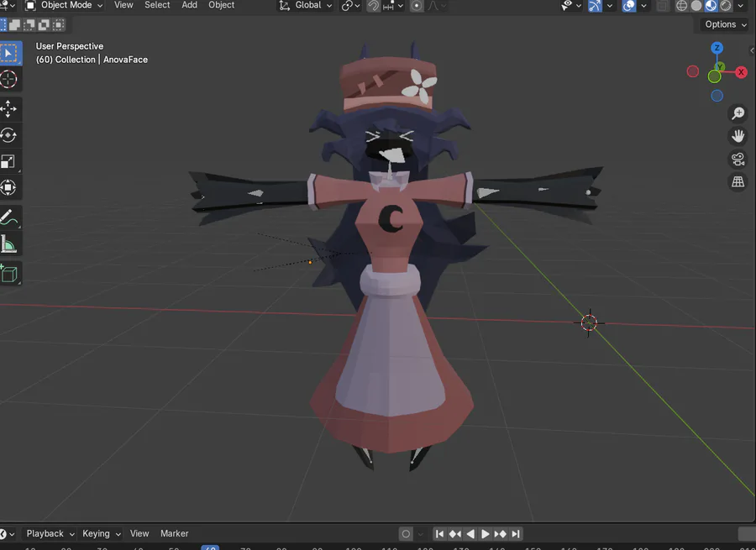Image resolution: width=756 pixels, height=550 pixels.
Task: Choose the Rotate tool
Action: [x=9, y=135]
